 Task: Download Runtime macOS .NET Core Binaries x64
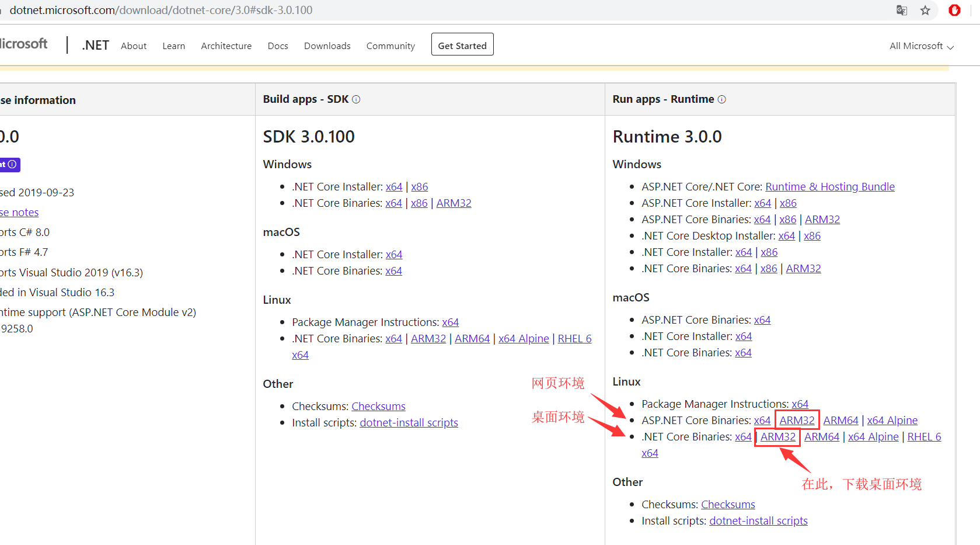pyautogui.click(x=743, y=353)
